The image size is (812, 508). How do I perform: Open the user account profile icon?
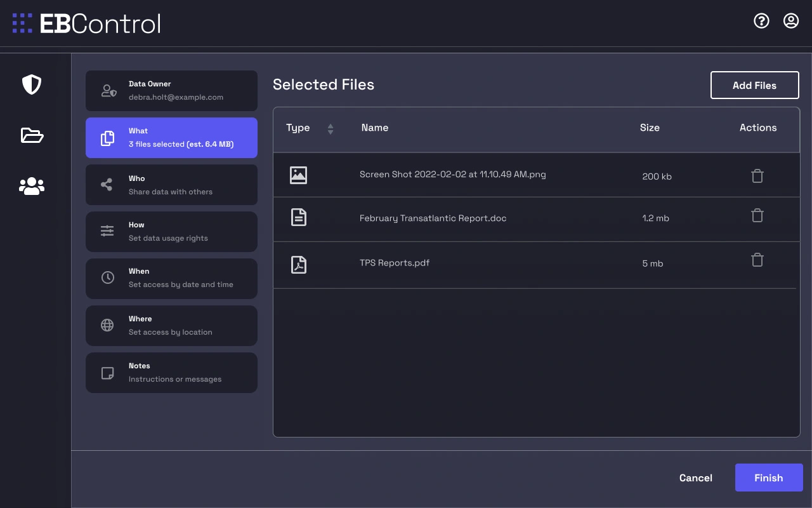click(791, 21)
